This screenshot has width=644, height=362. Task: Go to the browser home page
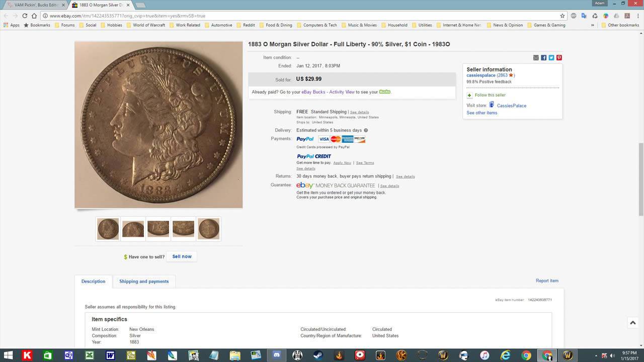click(x=34, y=16)
